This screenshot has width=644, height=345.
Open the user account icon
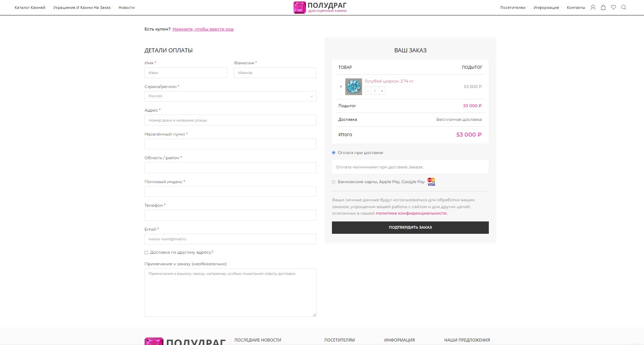click(593, 8)
